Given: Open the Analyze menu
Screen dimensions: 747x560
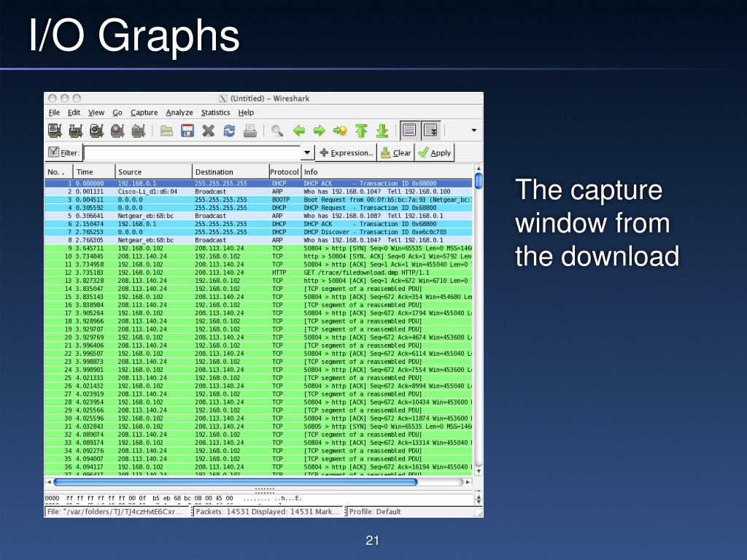Looking at the screenshot, I should 179,112.
